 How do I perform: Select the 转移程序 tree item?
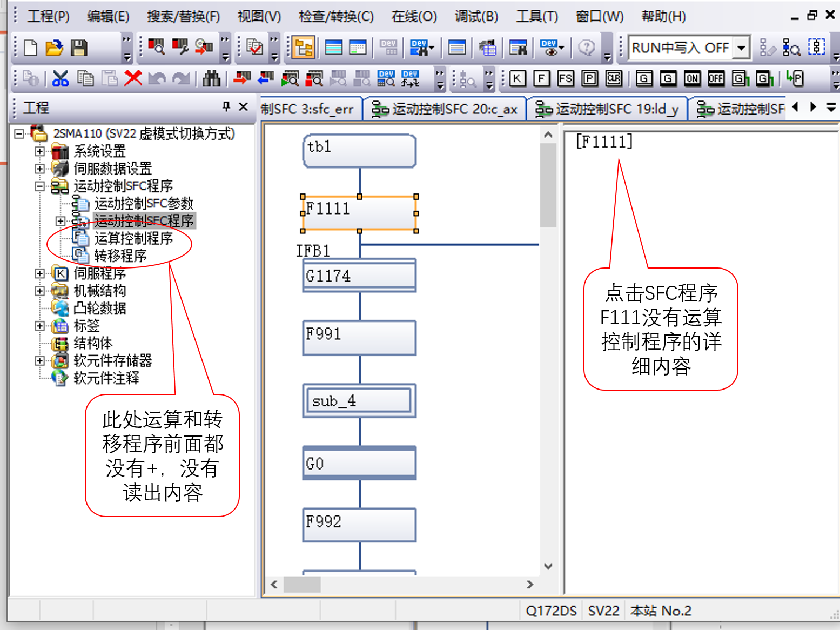point(120,256)
